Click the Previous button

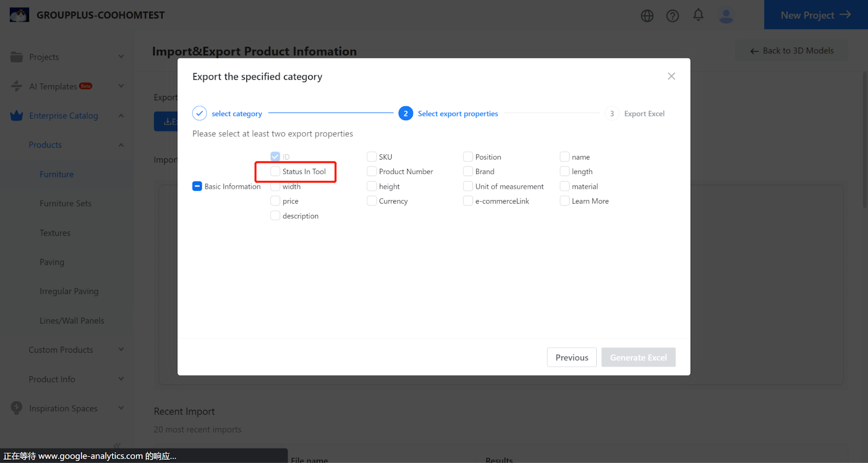tap(571, 357)
